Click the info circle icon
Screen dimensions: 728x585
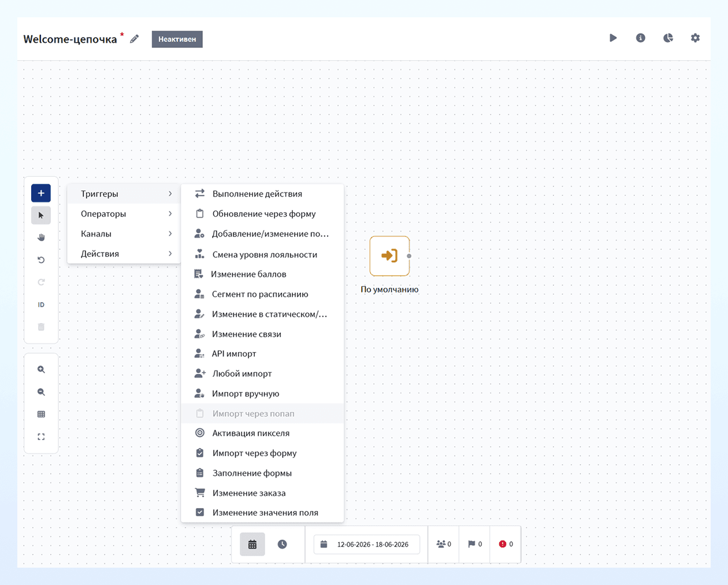pyautogui.click(x=640, y=38)
